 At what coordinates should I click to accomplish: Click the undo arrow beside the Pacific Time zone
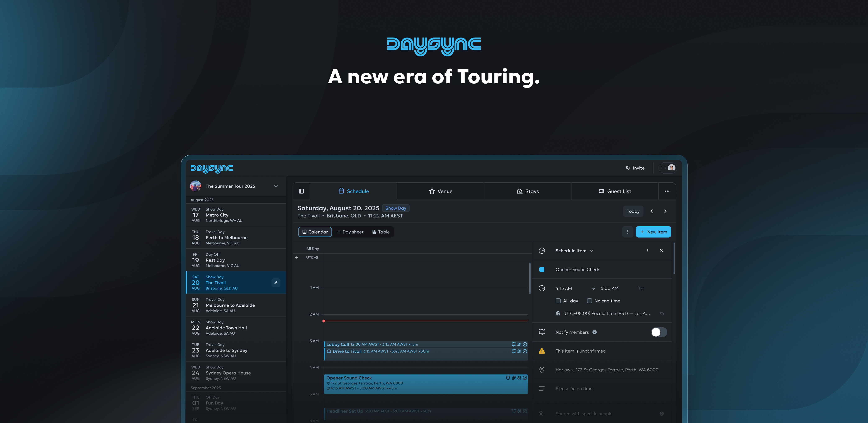click(x=662, y=313)
